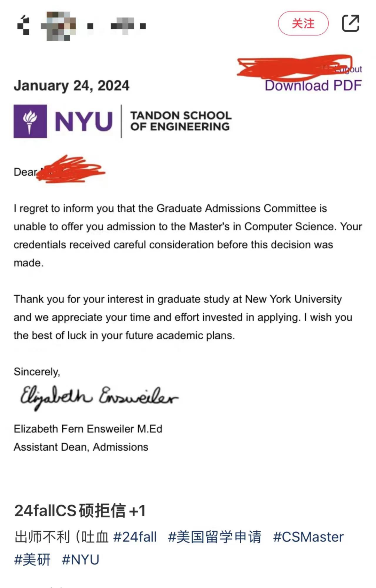The width and height of the screenshot is (376, 588).
Task: Open the #美国留学申请 hashtag
Action: coord(215,537)
